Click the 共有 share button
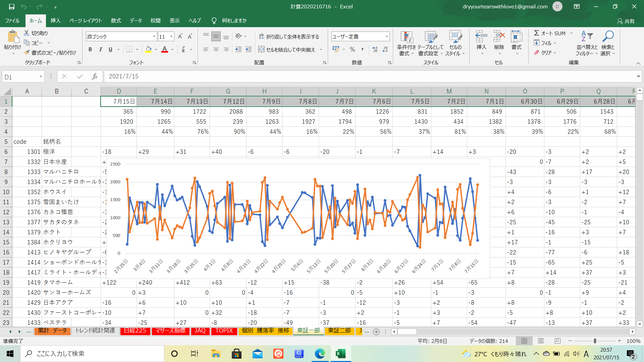 point(626,21)
